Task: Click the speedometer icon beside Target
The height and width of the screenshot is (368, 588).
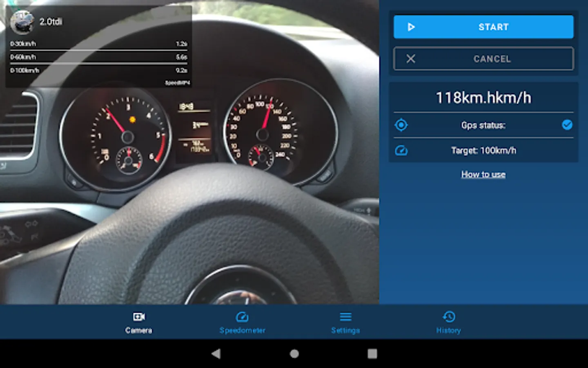Action: coord(401,150)
